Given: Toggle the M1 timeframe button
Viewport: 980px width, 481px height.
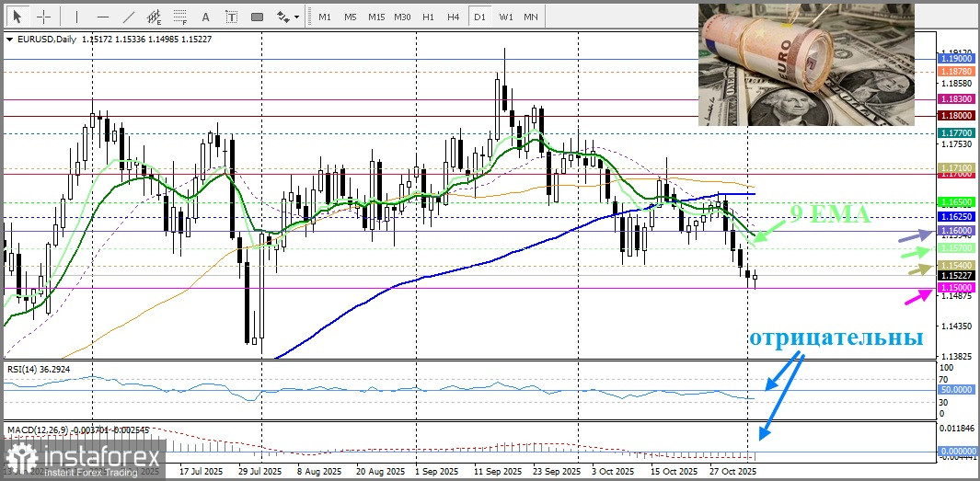Looking at the screenshot, I should (x=325, y=17).
